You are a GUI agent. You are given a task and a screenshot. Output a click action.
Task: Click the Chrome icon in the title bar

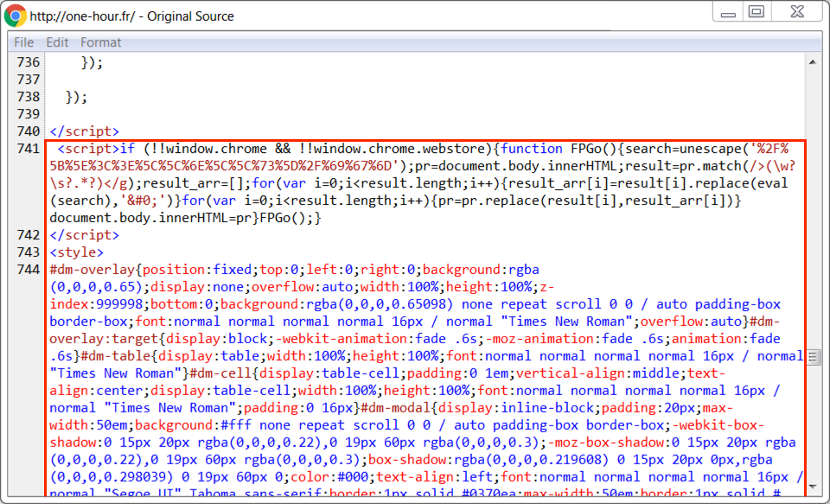click(15, 16)
